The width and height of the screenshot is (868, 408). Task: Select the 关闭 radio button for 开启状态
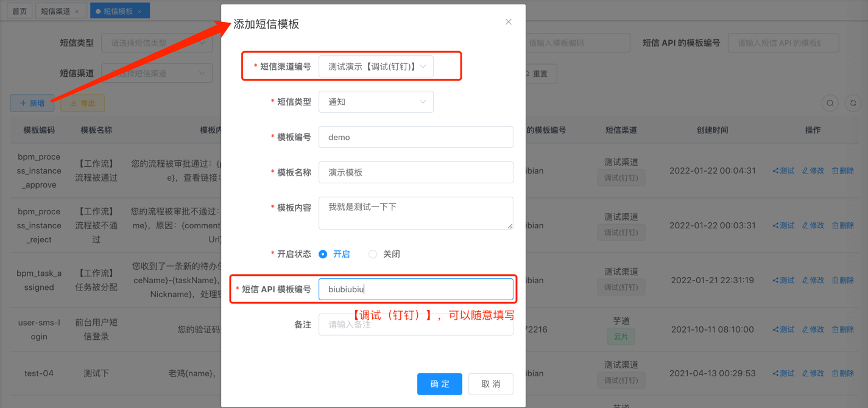pyautogui.click(x=372, y=254)
